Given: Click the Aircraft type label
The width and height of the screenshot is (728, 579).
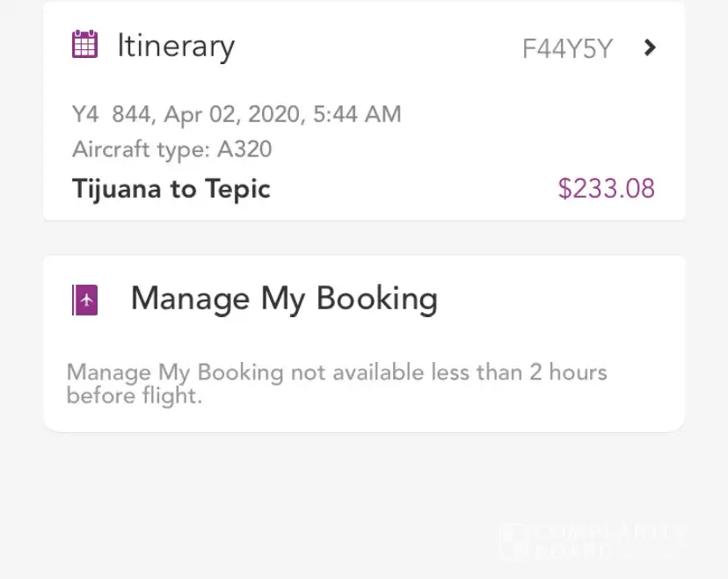Looking at the screenshot, I should point(141,149).
